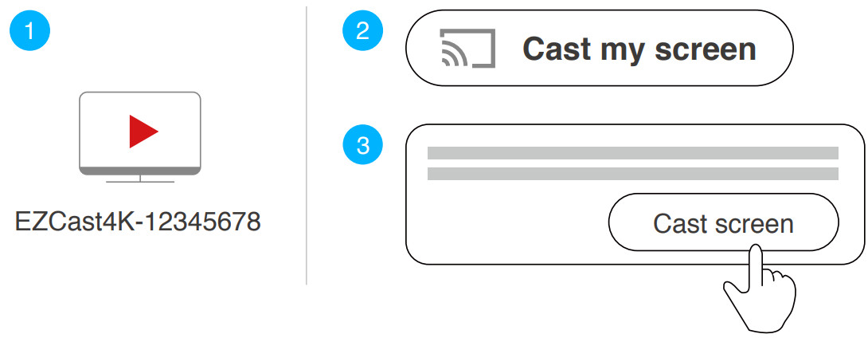Click the Cast my screen pill button

pyautogui.click(x=600, y=48)
